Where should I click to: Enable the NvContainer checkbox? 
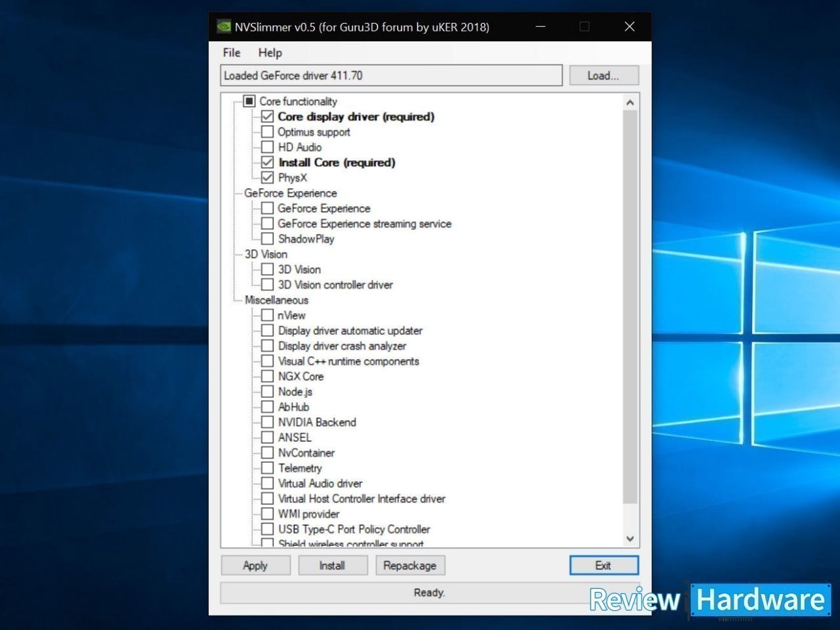coord(267,453)
